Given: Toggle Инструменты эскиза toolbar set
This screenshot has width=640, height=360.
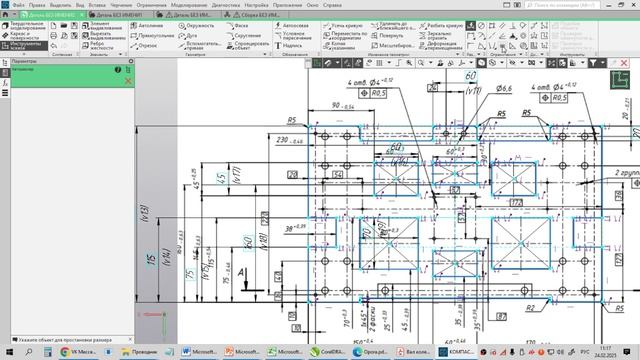Looking at the screenshot, I should click(x=24, y=45).
